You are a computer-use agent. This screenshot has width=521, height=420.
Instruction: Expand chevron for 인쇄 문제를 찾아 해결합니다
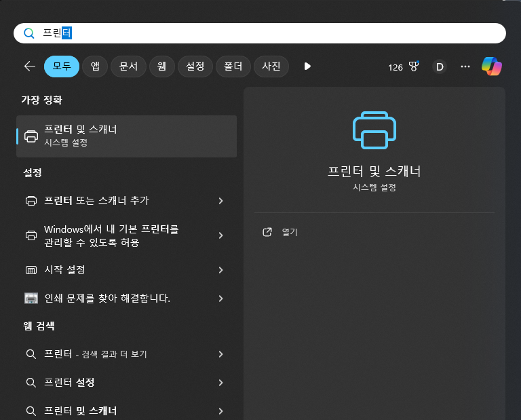220,299
